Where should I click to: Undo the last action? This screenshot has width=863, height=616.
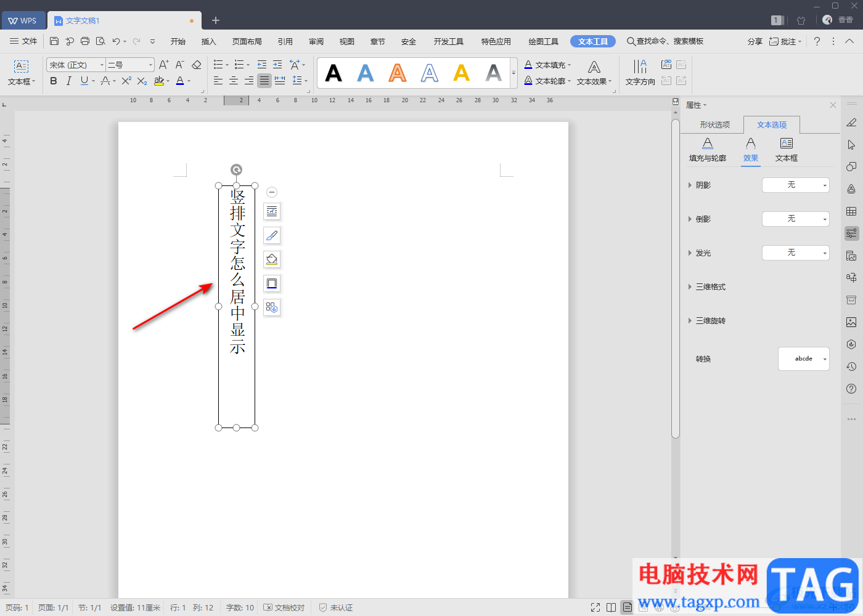pyautogui.click(x=116, y=41)
